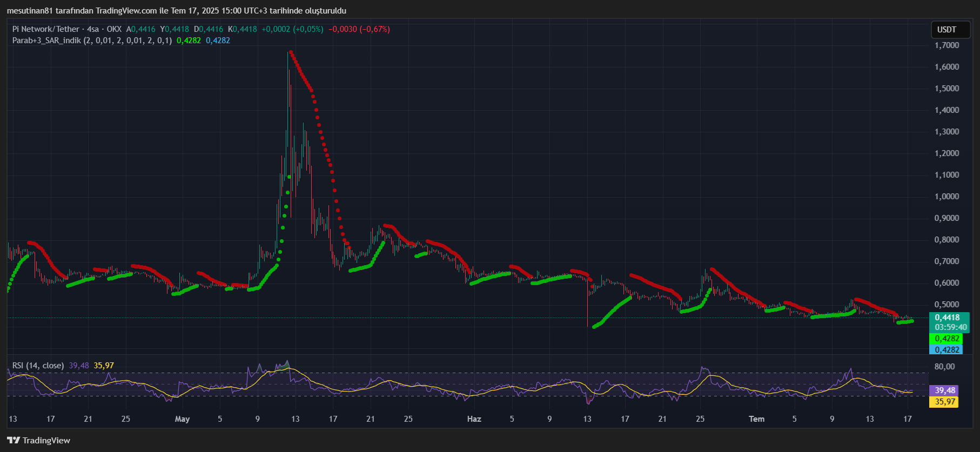Select the Parab+3_SAR_indik indicator legend

(46, 41)
